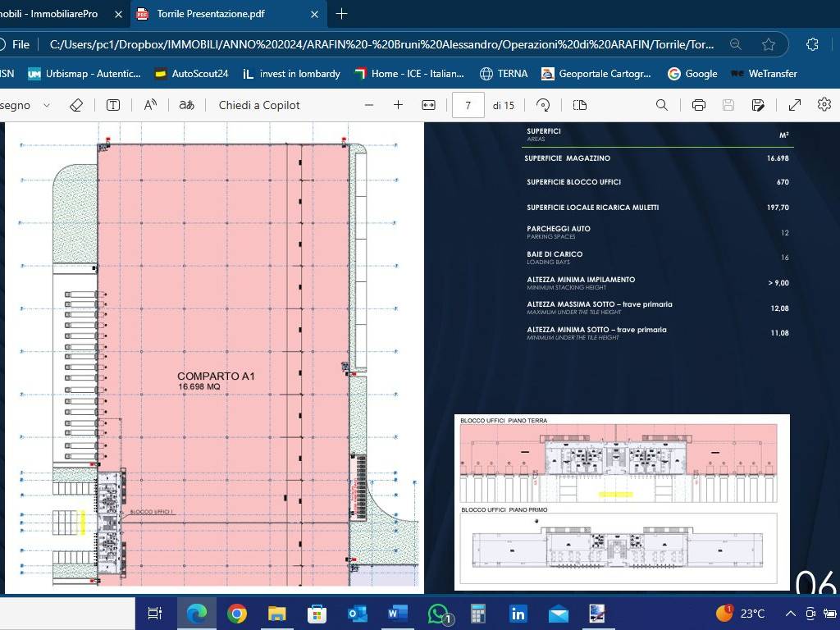
Task: Open Google Chrome from the taskbar
Action: [237, 614]
